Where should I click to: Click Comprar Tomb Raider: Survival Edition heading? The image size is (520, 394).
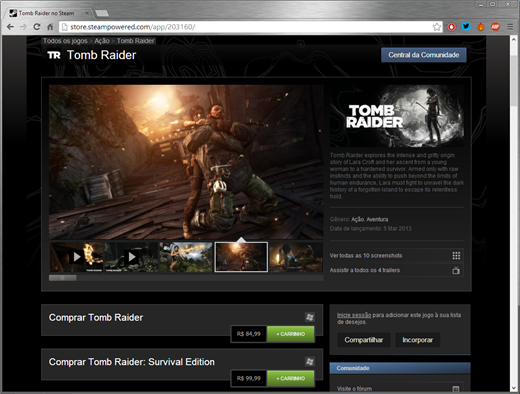click(132, 362)
